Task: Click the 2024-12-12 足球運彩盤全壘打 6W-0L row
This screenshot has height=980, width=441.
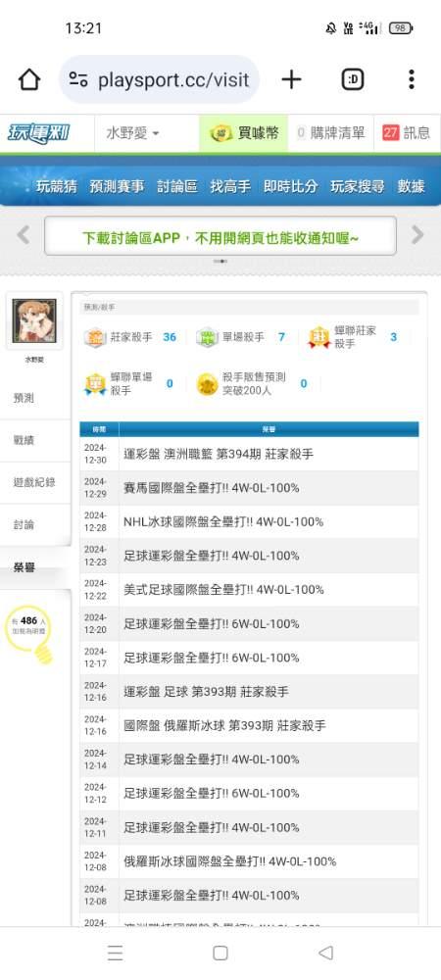Action: (x=249, y=793)
